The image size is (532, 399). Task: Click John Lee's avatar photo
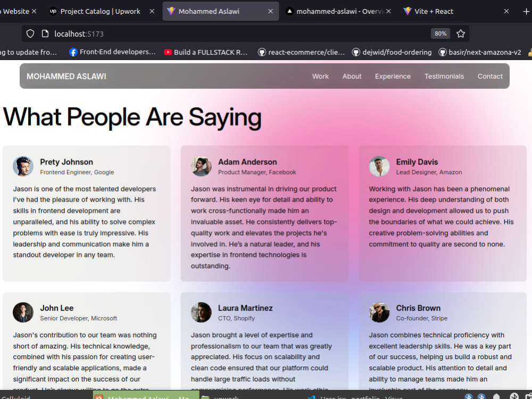(23, 312)
